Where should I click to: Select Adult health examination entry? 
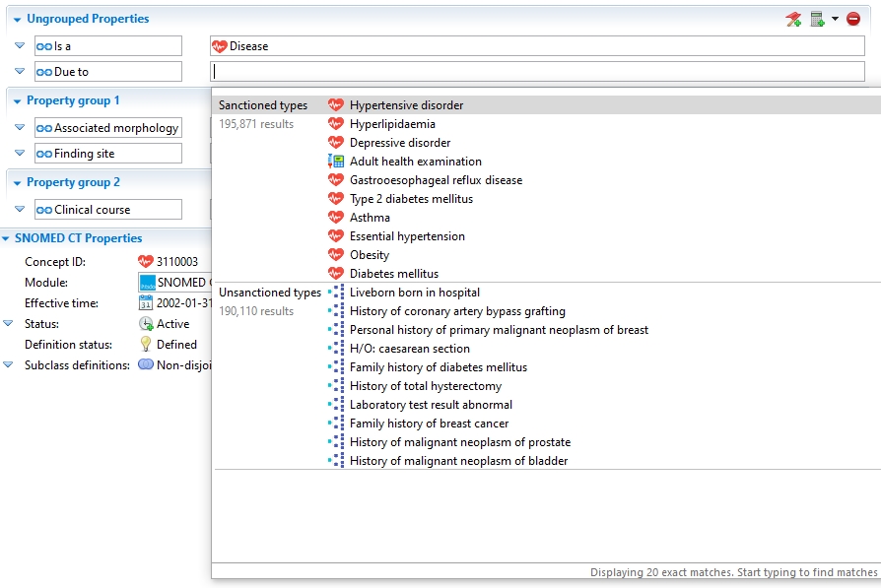[415, 162]
